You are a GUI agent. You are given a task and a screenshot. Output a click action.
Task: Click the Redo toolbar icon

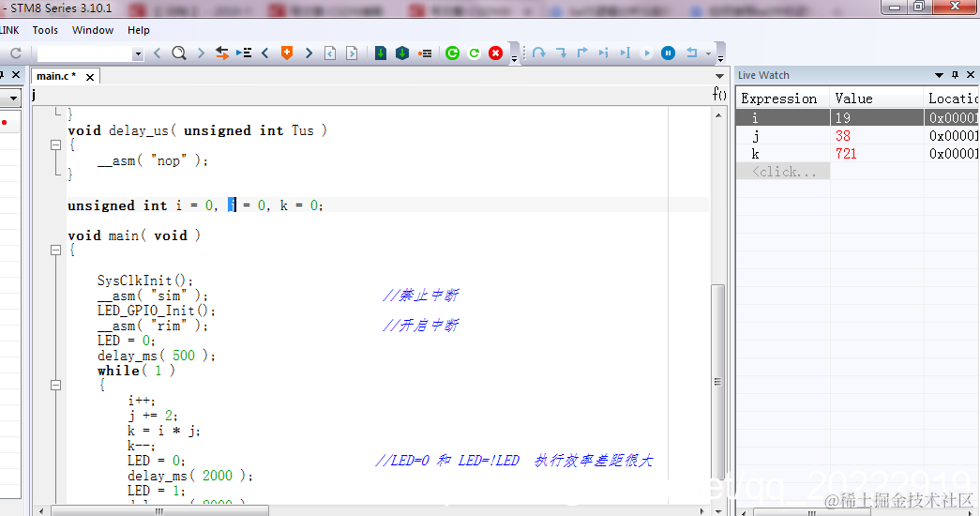point(16,53)
